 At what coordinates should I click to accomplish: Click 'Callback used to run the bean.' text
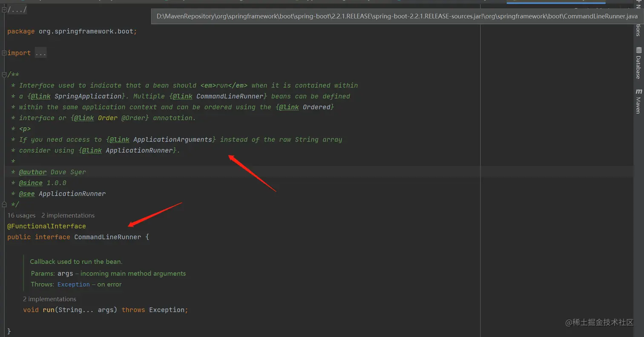coord(76,262)
